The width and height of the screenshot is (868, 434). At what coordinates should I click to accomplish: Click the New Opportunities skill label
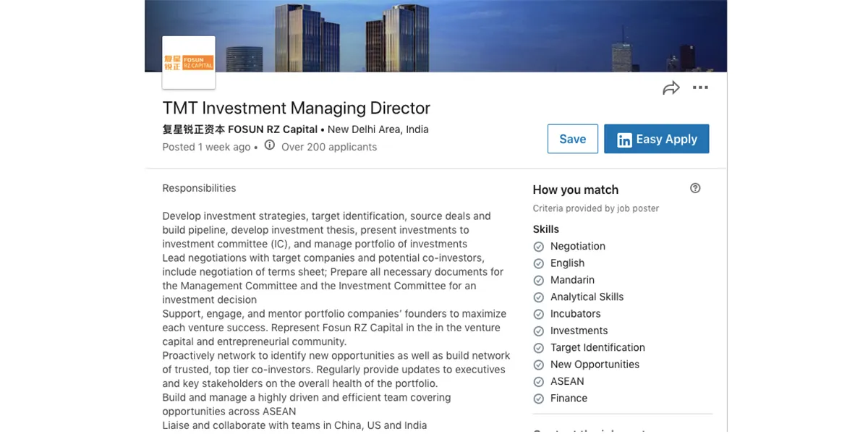[x=595, y=365]
